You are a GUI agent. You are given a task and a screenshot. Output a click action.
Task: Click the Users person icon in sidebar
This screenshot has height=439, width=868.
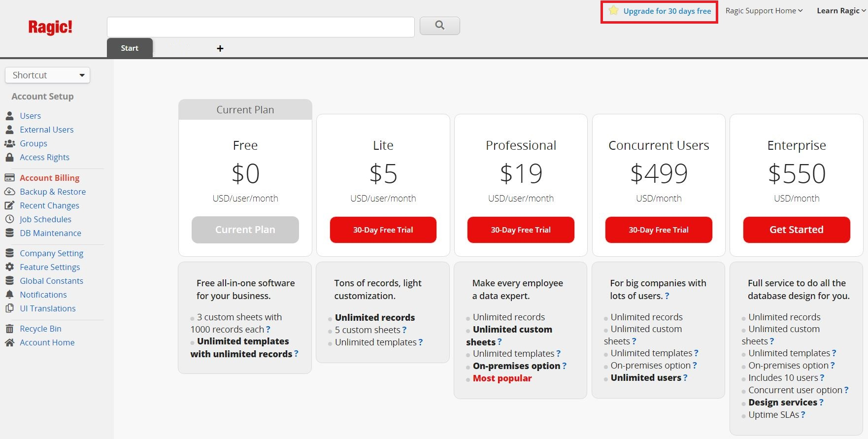coord(9,116)
